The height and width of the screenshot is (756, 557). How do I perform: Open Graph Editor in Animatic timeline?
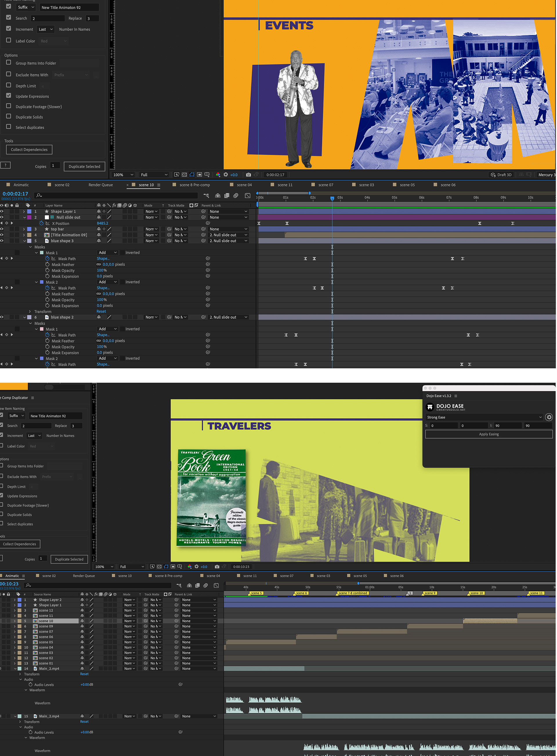click(216, 585)
